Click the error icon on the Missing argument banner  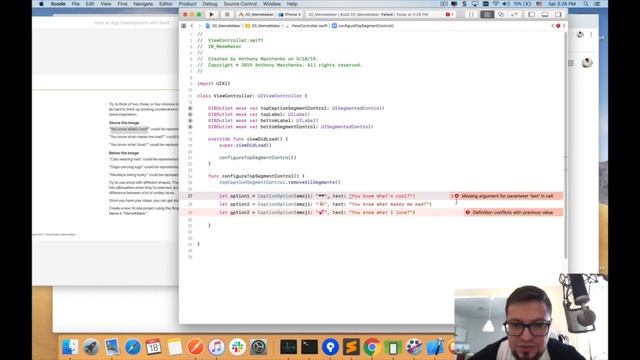pos(457,196)
